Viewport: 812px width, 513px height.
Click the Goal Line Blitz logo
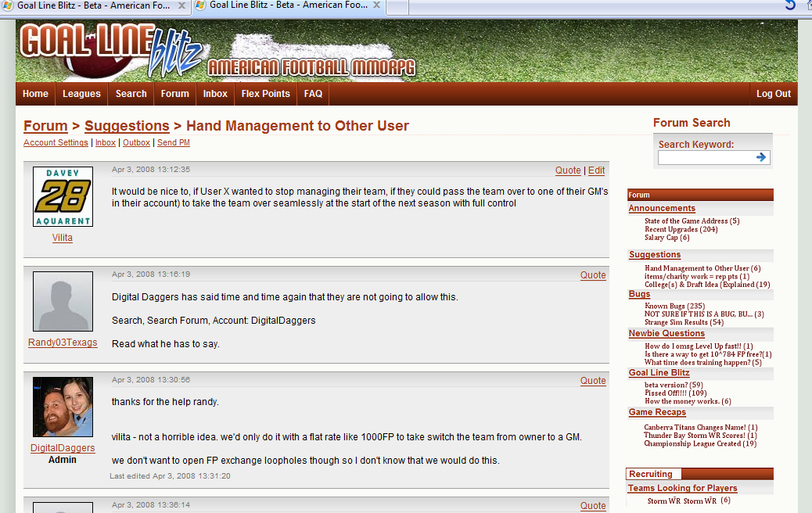point(111,50)
